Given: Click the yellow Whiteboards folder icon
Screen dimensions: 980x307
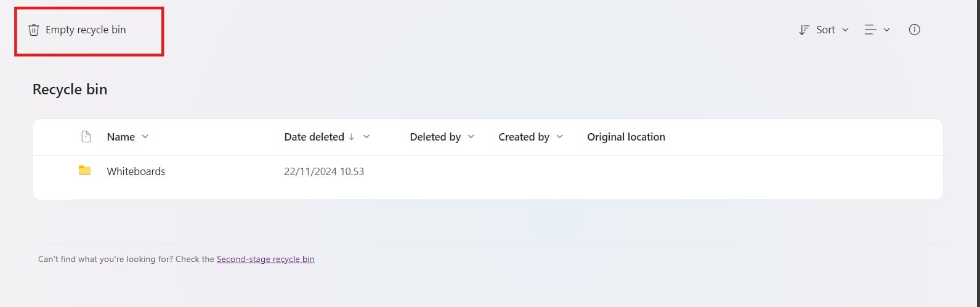Looking at the screenshot, I should coord(85,171).
